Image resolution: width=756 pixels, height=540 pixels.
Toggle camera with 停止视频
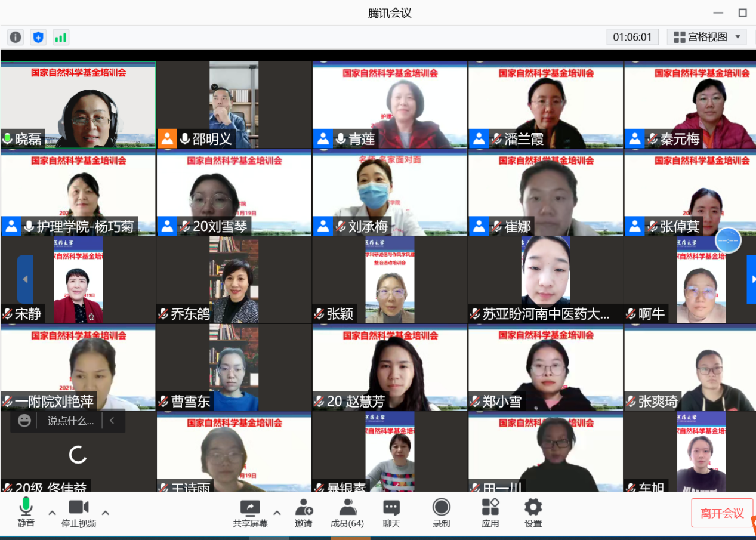click(79, 513)
